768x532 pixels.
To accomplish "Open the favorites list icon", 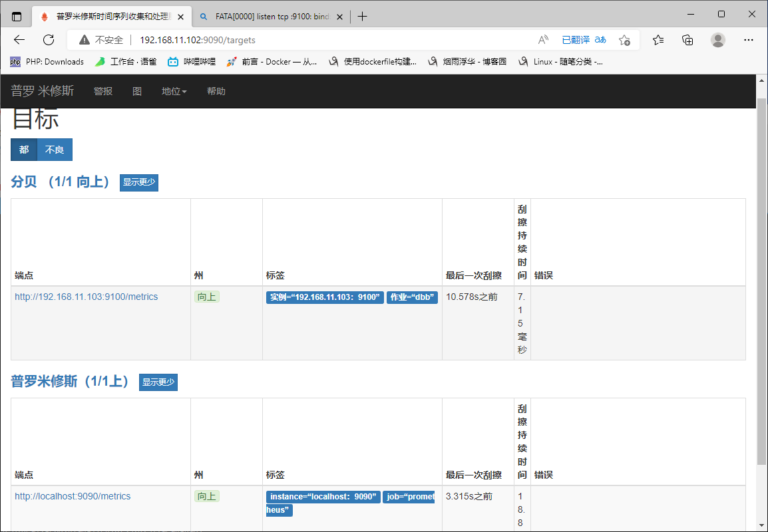I will pyautogui.click(x=658, y=40).
